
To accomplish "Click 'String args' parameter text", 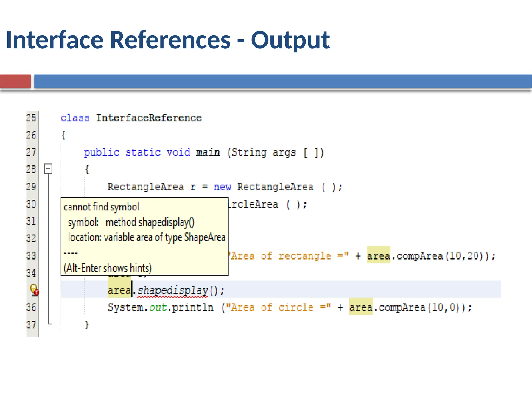I will (x=263, y=153).
